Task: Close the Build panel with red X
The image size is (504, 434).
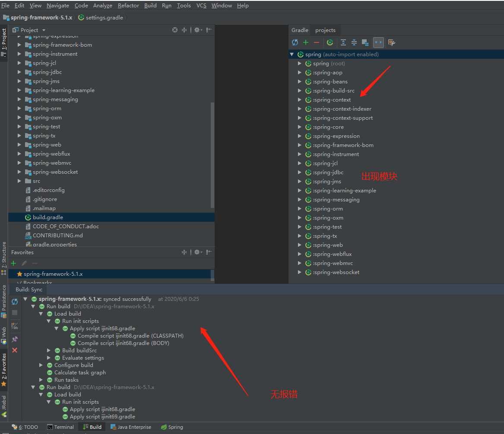Action: [15, 350]
